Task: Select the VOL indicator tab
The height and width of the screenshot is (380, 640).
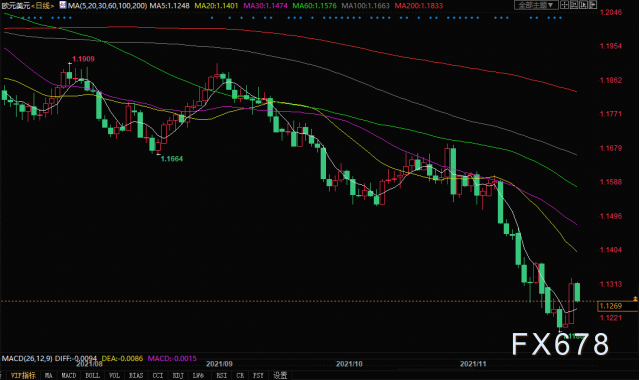Action: coord(114,376)
